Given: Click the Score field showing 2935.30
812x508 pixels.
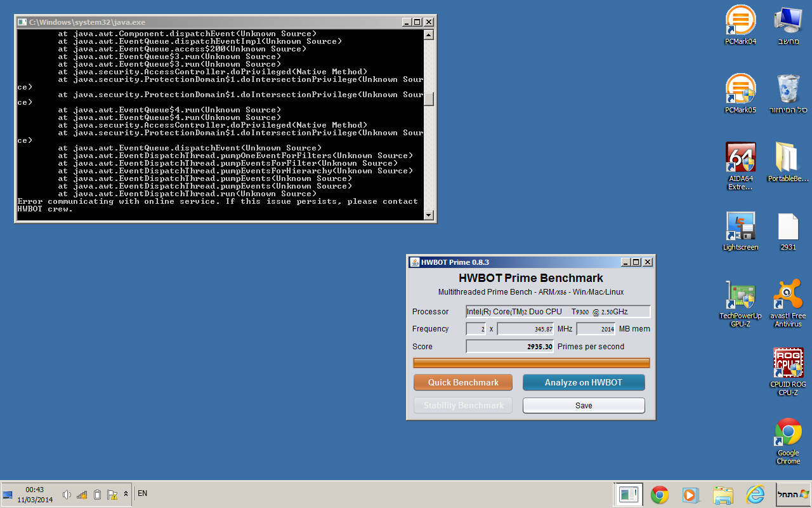Looking at the screenshot, I should click(x=509, y=347).
